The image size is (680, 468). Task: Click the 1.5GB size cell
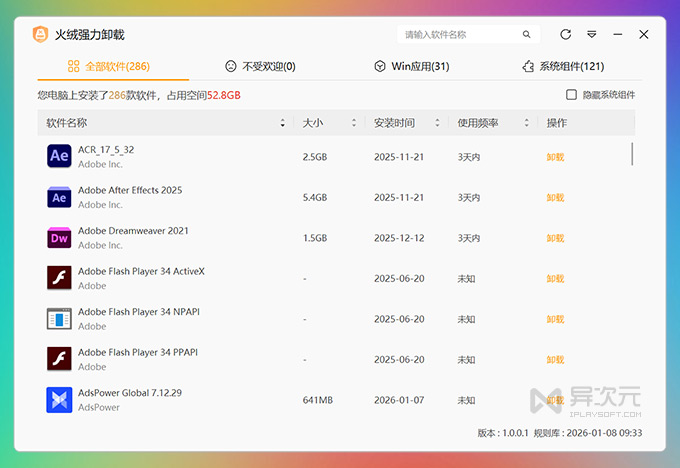[315, 238]
